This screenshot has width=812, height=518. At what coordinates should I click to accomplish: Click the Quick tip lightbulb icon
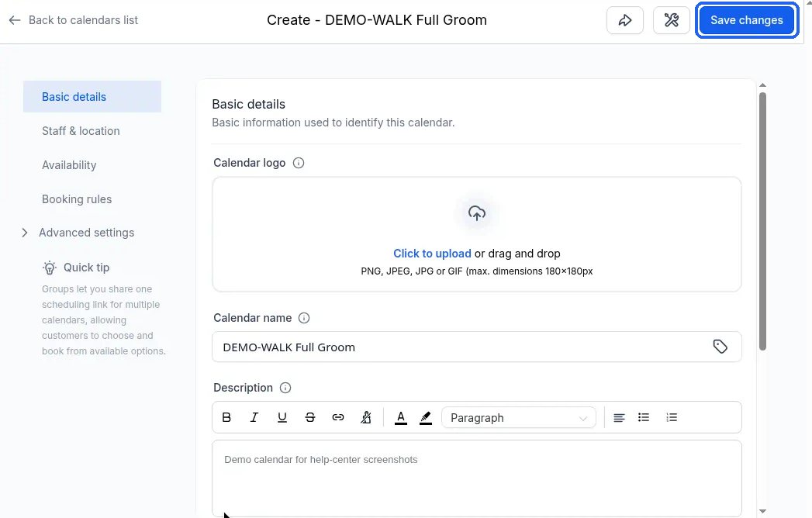point(50,268)
